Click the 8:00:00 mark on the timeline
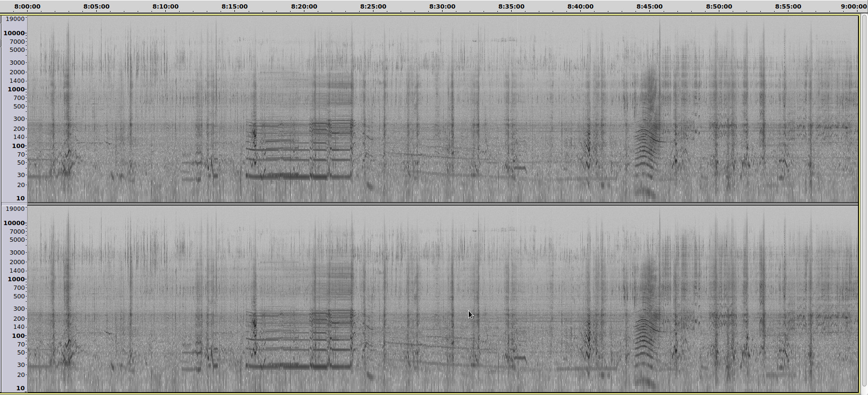 (x=27, y=7)
